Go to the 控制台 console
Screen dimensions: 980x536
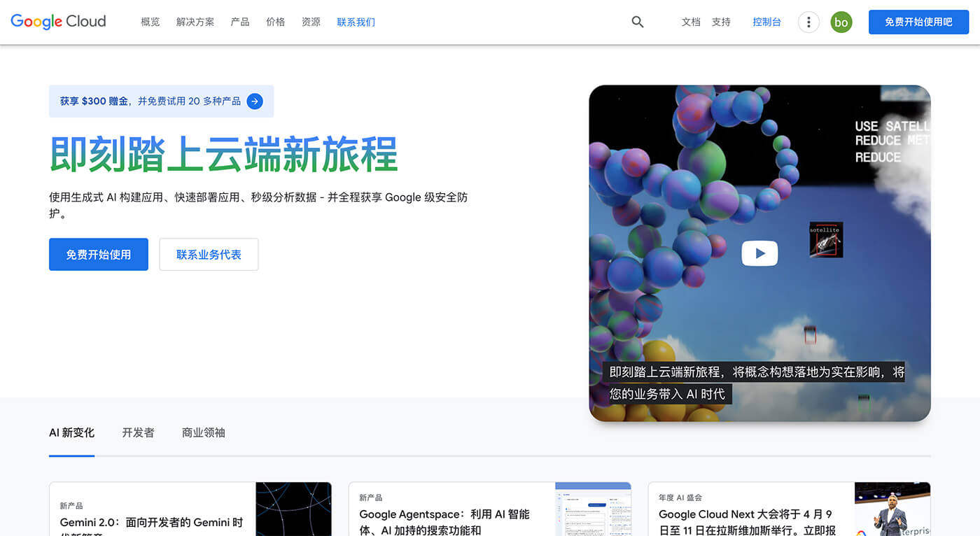pos(766,22)
